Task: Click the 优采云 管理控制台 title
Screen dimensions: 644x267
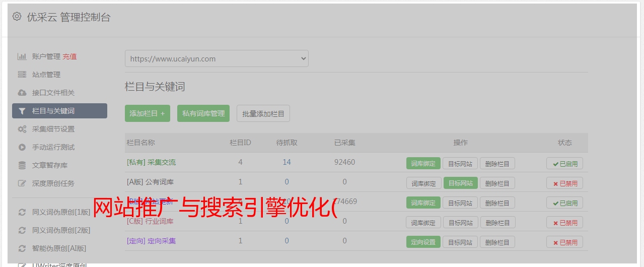Action: pyautogui.click(x=68, y=17)
